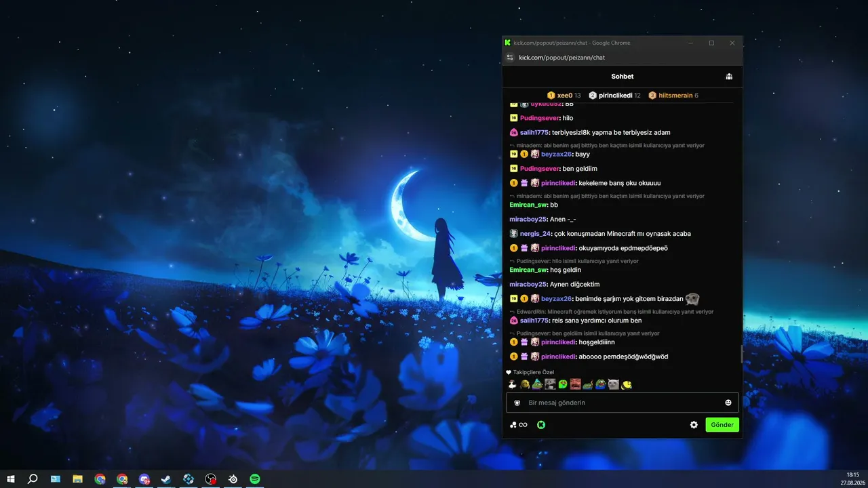Click the 'Pudingsever: hilo' reply reference line
868x488 pixels.
click(x=574, y=261)
